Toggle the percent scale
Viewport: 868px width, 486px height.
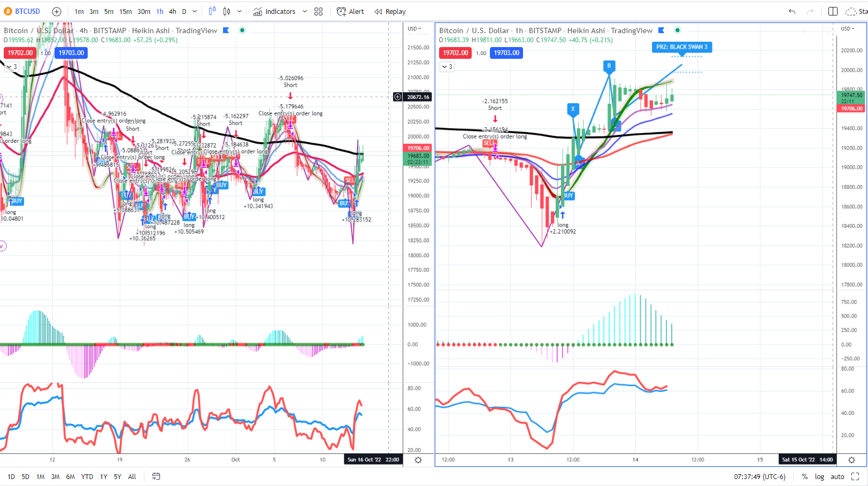805,476
